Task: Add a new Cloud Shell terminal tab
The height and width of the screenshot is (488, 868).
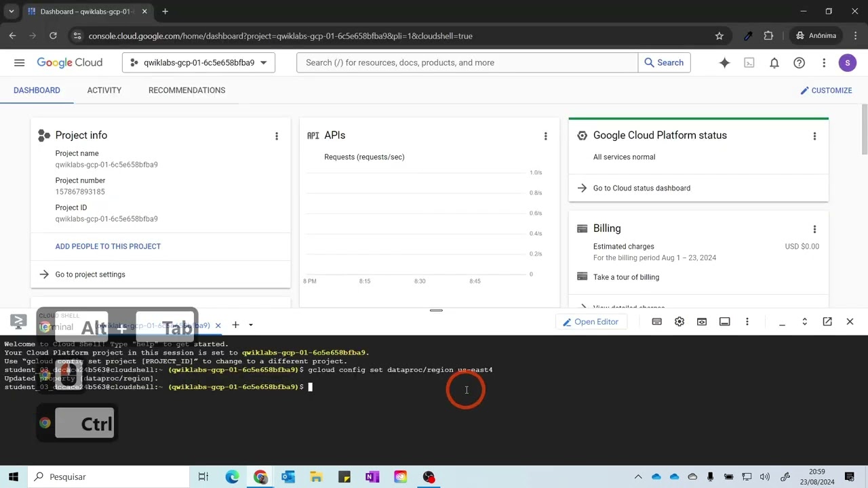Action: [235, 325]
